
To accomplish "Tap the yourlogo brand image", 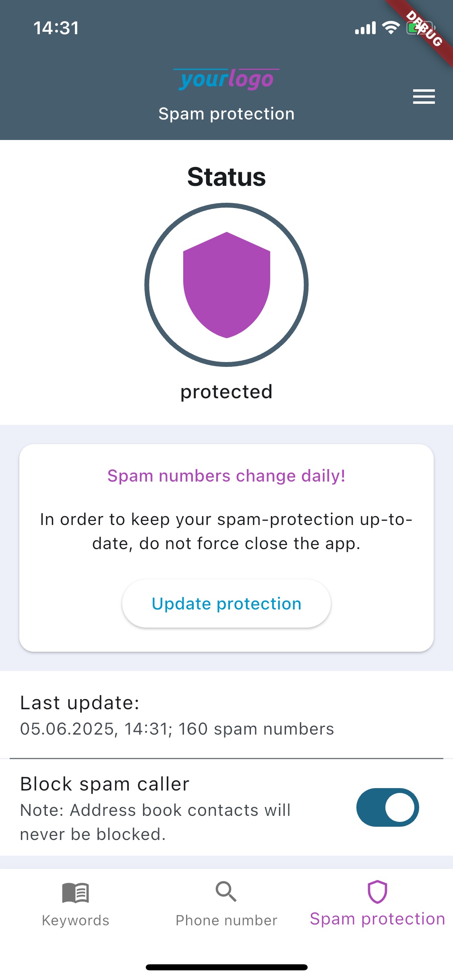I will [226, 79].
